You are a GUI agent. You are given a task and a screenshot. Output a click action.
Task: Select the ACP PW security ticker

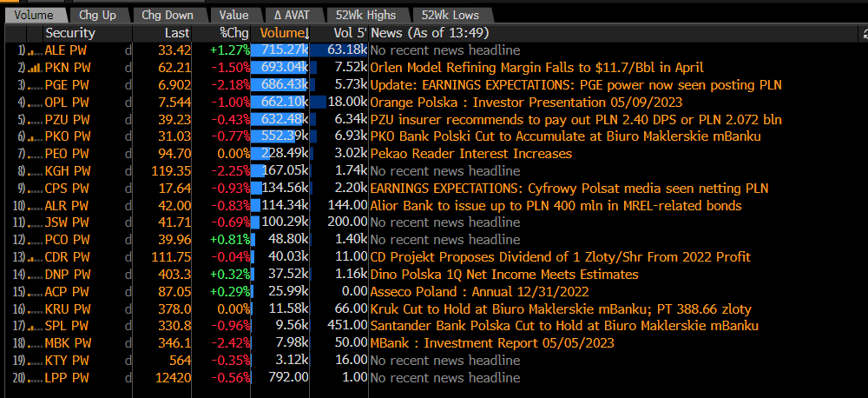click(67, 292)
